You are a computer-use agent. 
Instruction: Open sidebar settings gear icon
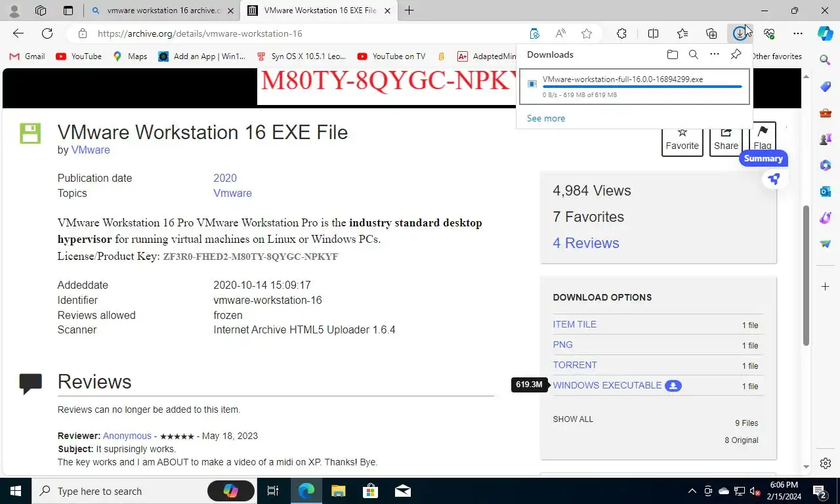[x=826, y=463]
